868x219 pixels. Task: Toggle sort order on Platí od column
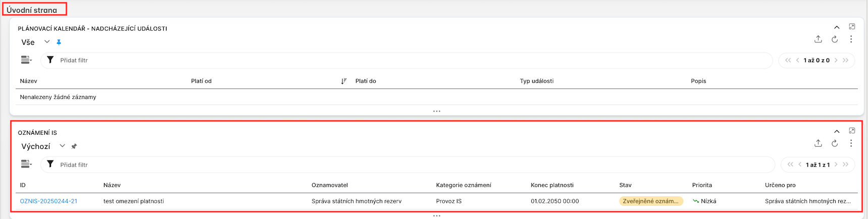coord(343,81)
